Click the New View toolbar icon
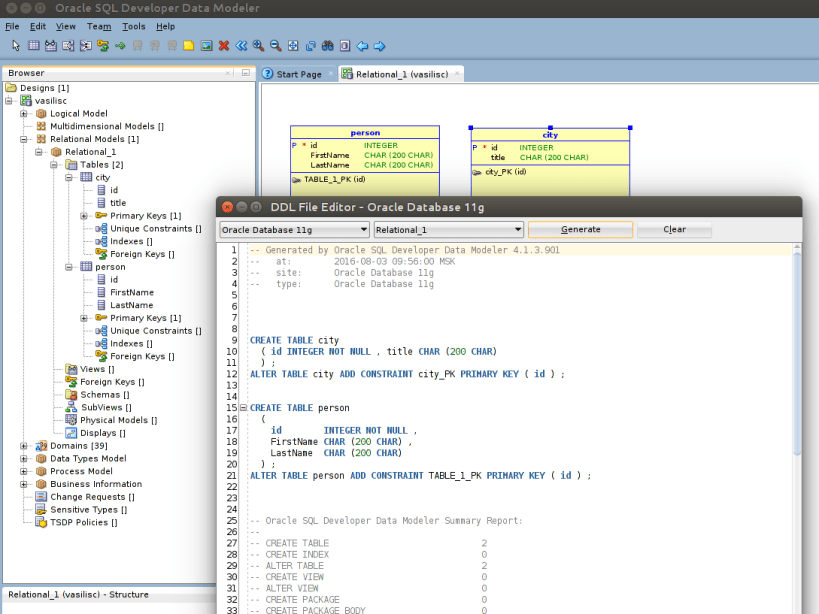The height and width of the screenshot is (614, 819). 50,46
